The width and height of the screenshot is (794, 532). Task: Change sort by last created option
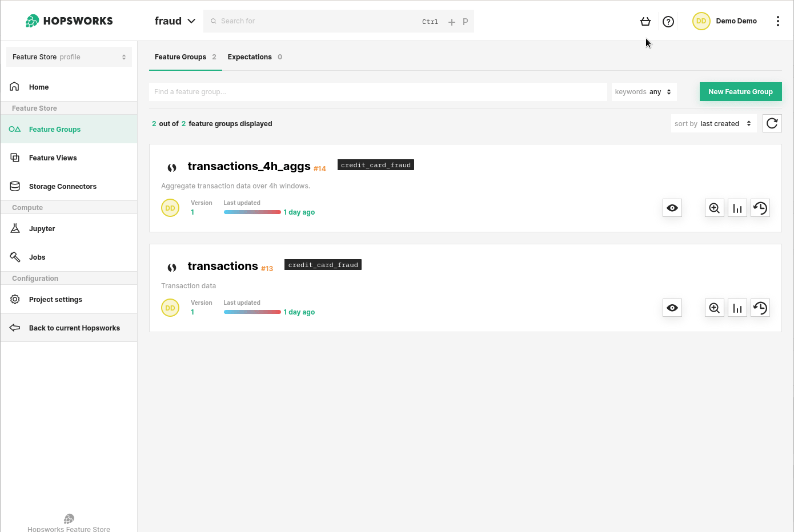coord(713,123)
